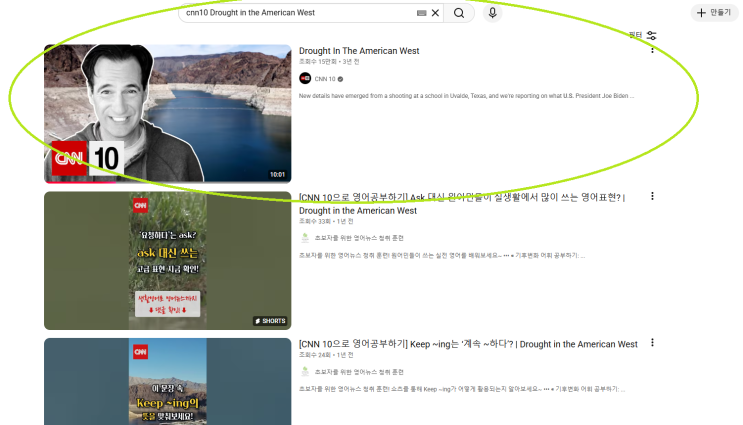Click the '조회수 24회' view count text
Image resolution: width=743 pixels, height=425 pixels.
coord(315,355)
